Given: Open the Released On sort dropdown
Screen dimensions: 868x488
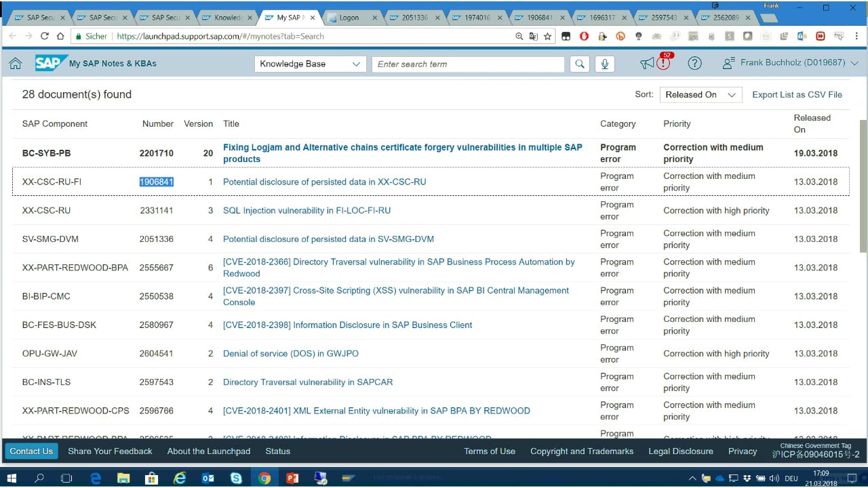Looking at the screenshot, I should point(701,95).
